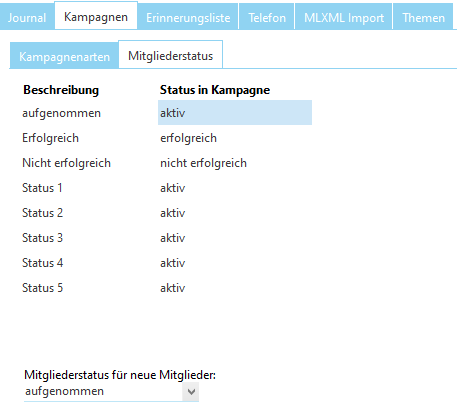457x411 pixels.
Task: Switch to the Journal tab
Action: pos(27,17)
